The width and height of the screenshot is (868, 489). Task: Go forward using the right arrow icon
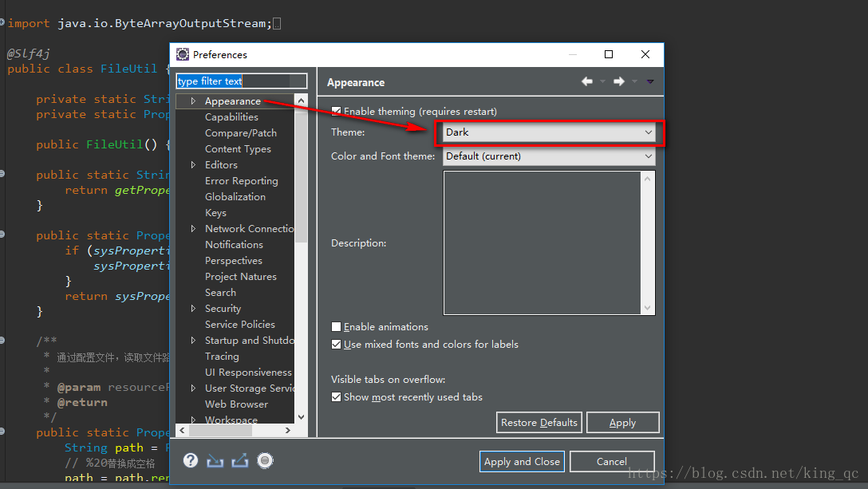(x=619, y=81)
